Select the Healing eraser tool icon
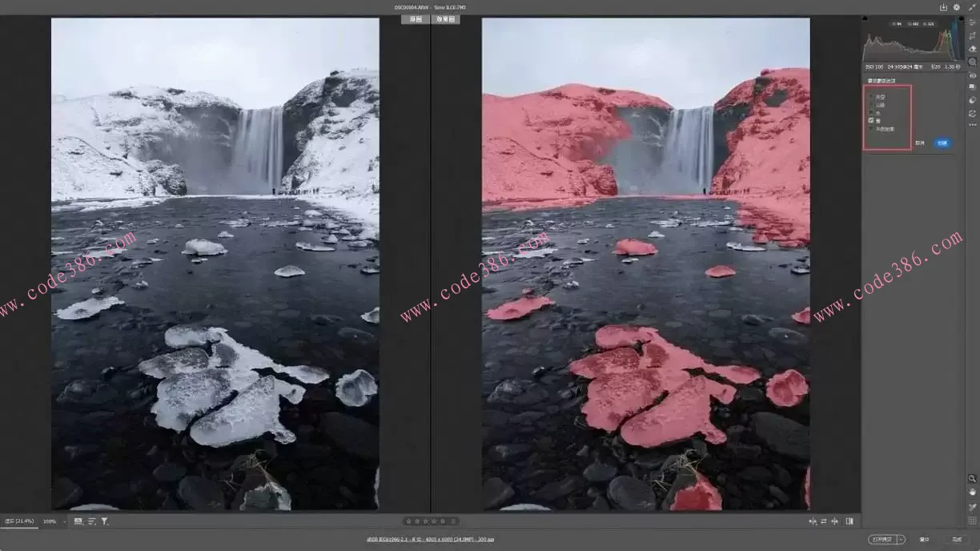980x551 pixels. (x=972, y=49)
